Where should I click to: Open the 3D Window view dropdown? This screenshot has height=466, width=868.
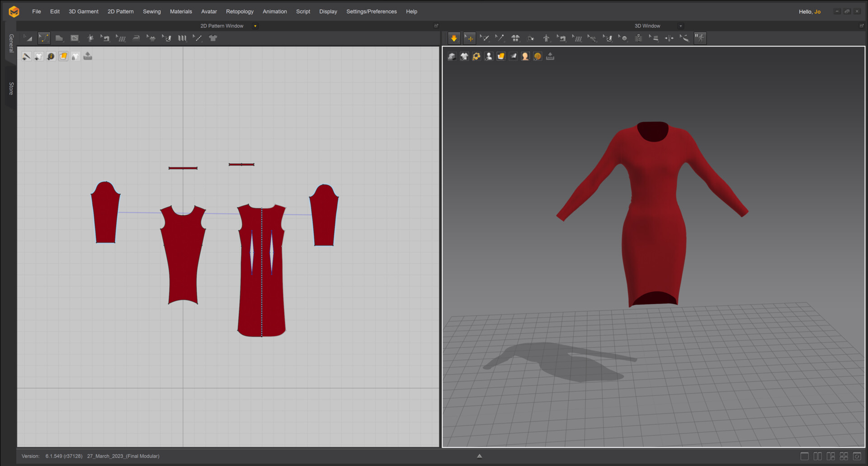(x=680, y=26)
